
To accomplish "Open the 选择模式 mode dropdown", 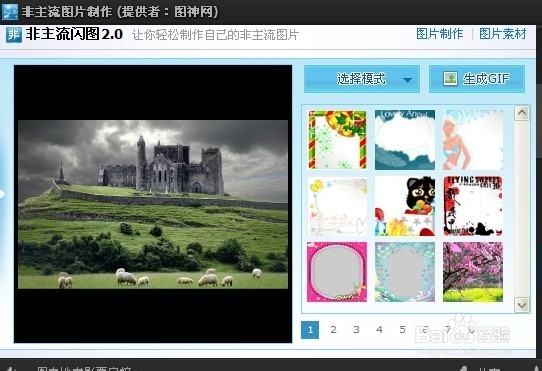I will (x=362, y=79).
